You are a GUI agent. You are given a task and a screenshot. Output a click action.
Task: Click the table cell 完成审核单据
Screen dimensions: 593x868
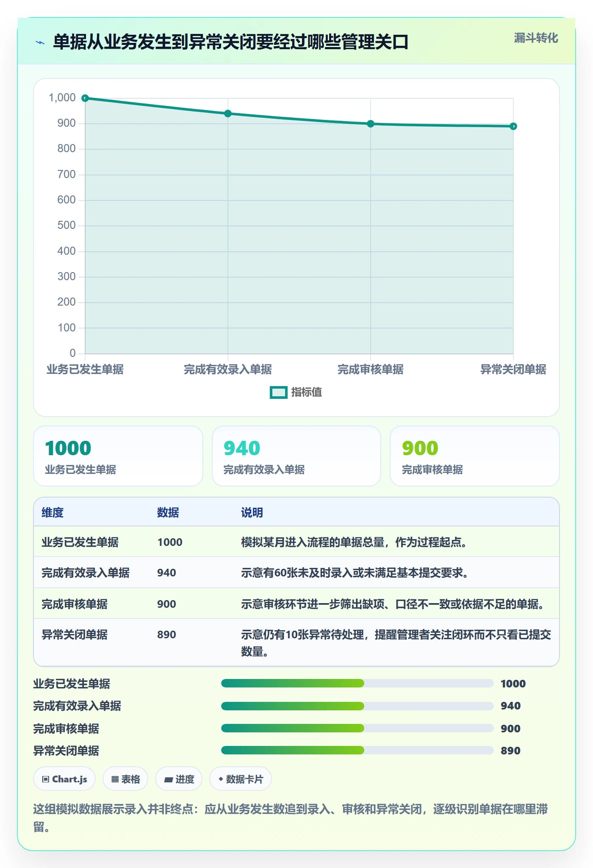75,604
